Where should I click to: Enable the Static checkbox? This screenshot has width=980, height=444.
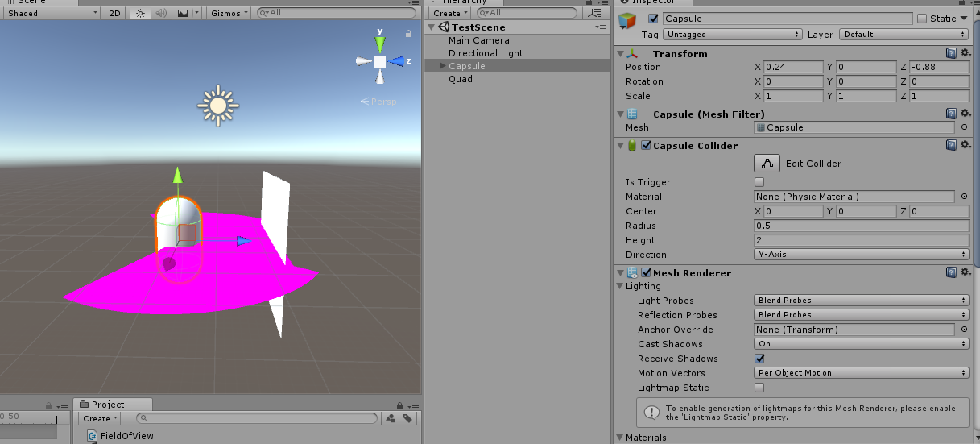pyautogui.click(x=922, y=19)
